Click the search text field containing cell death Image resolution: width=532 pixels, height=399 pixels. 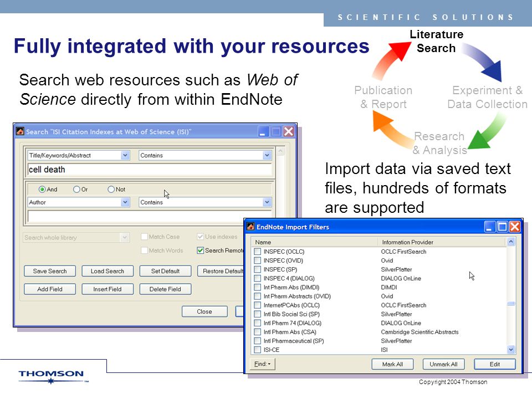point(150,170)
